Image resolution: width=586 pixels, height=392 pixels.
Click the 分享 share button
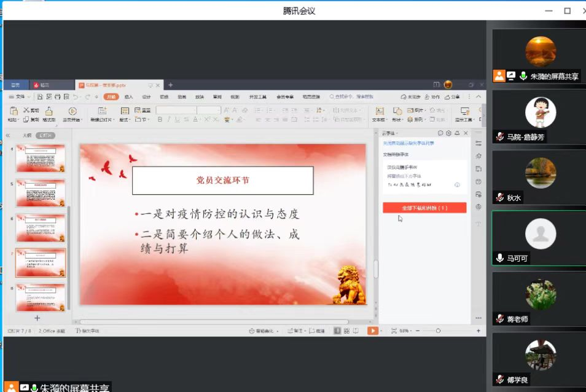[x=453, y=97]
